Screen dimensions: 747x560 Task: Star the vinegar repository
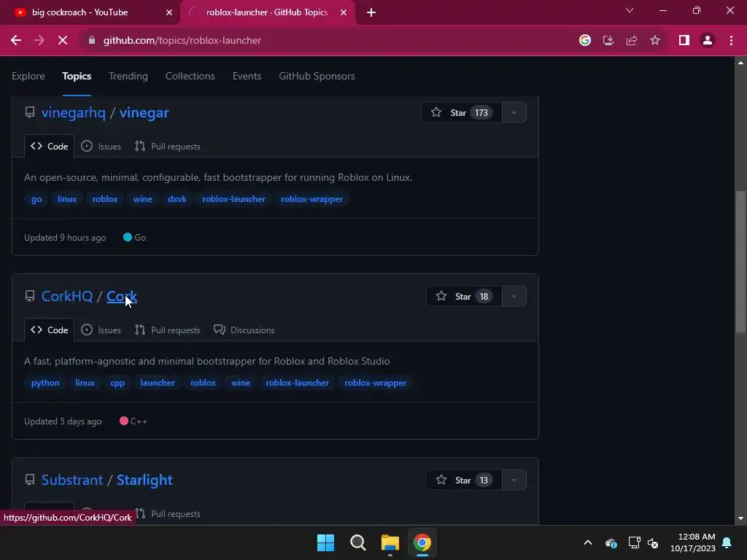point(462,113)
